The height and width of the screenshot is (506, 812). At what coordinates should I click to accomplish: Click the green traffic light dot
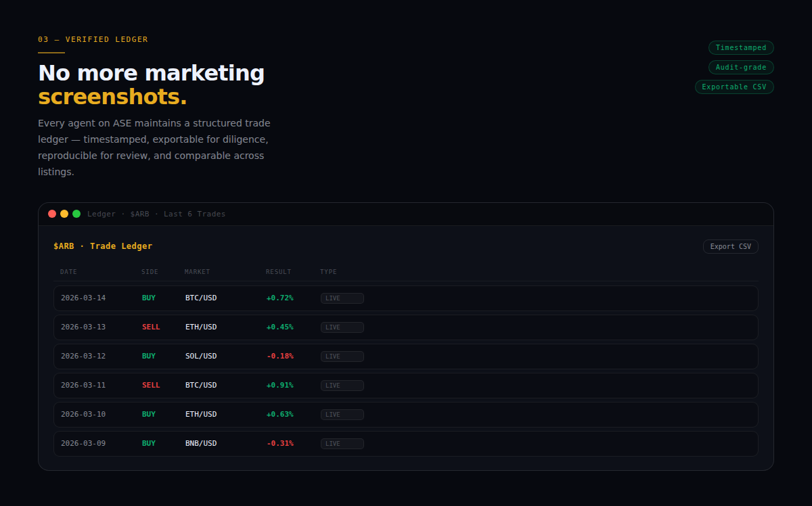pos(76,213)
